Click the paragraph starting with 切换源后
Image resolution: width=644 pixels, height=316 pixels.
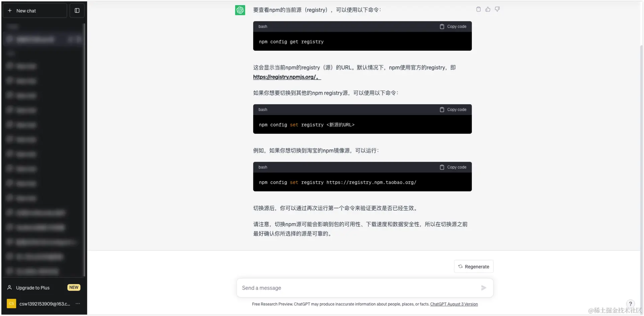click(x=336, y=208)
